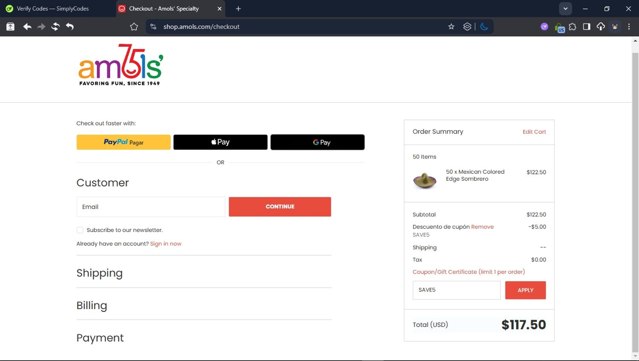This screenshot has height=361, width=639.
Task: Click the Coupon/Gift Certificate link
Action: tap(469, 272)
